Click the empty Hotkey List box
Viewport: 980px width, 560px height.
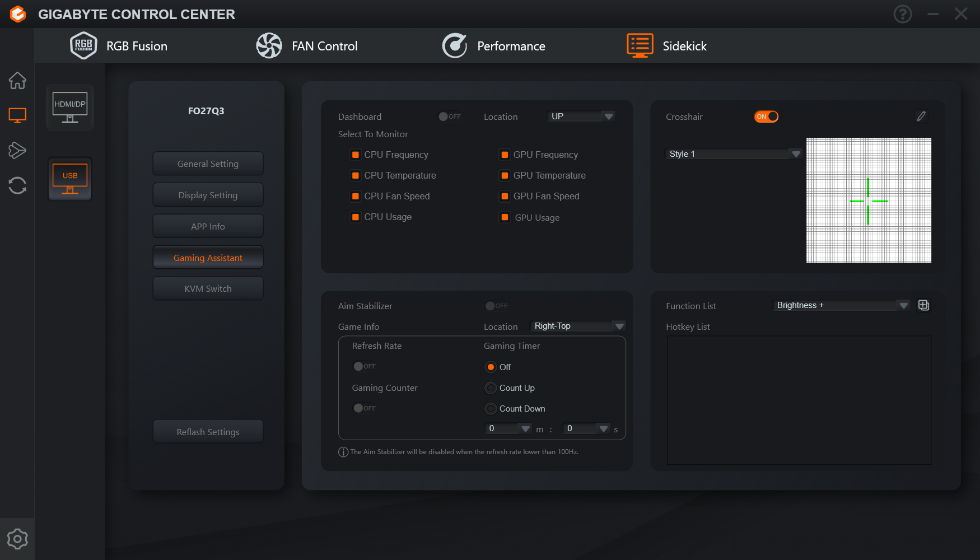tap(799, 400)
